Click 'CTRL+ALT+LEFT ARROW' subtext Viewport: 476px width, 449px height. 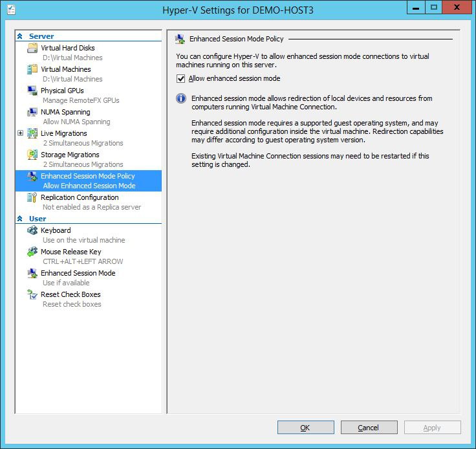click(x=83, y=261)
